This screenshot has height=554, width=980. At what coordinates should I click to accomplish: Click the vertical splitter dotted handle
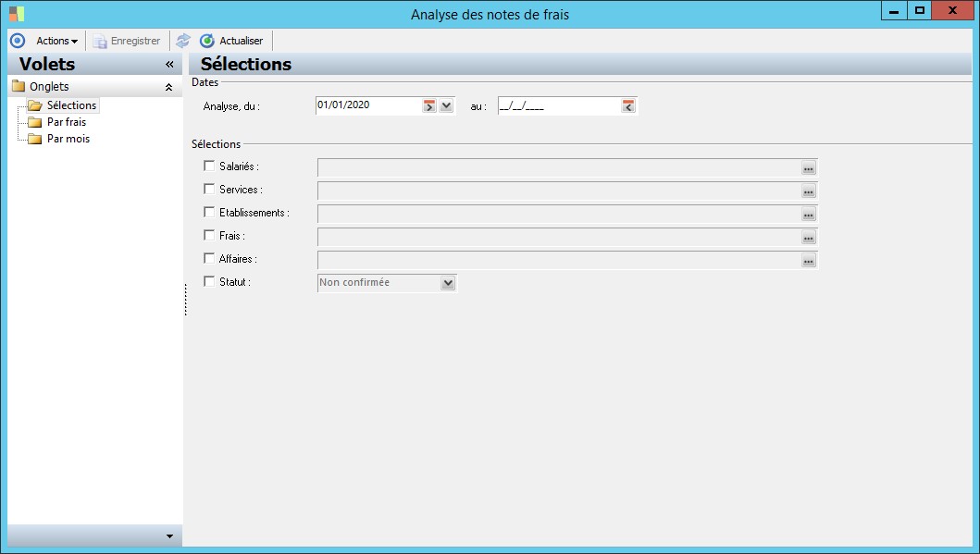186,300
